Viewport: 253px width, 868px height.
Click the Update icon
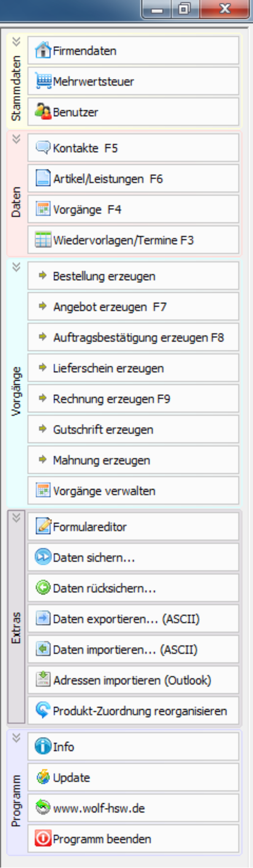tap(43, 777)
